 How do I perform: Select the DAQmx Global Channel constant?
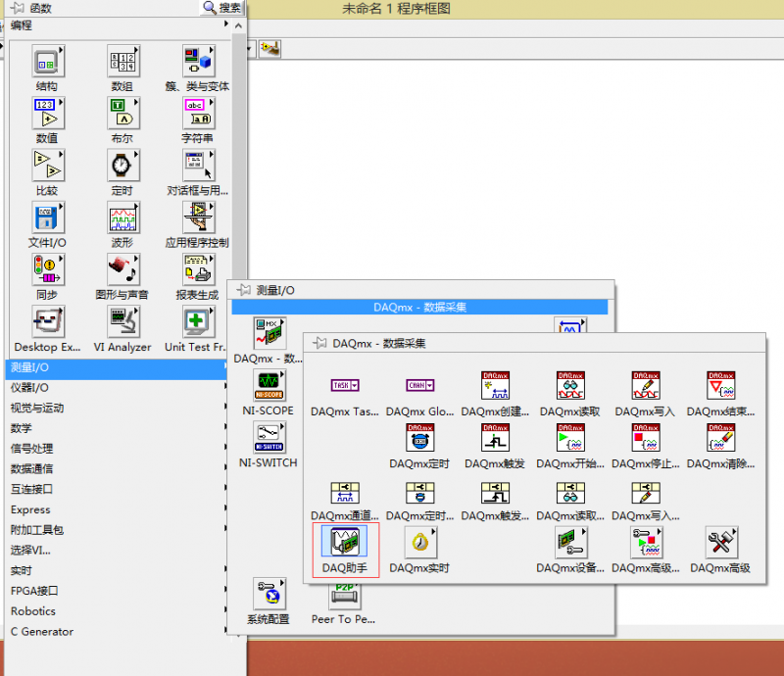(420, 385)
